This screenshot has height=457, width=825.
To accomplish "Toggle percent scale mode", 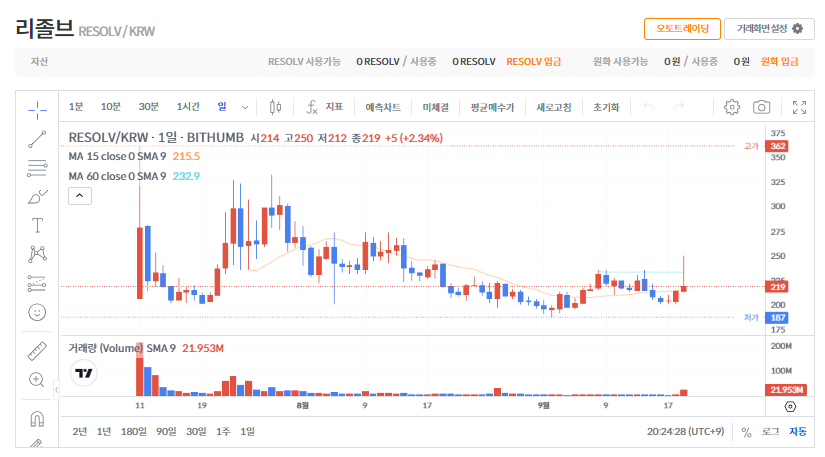I will 746,432.
